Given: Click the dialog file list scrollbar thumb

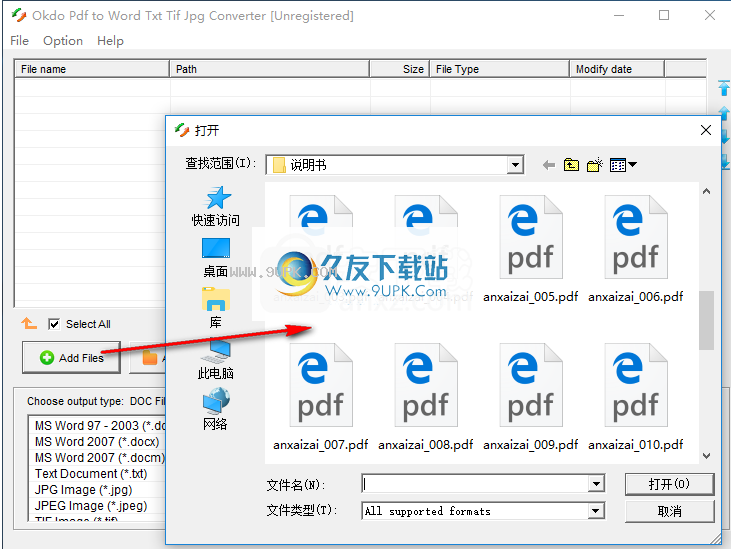Looking at the screenshot, I should [x=706, y=320].
